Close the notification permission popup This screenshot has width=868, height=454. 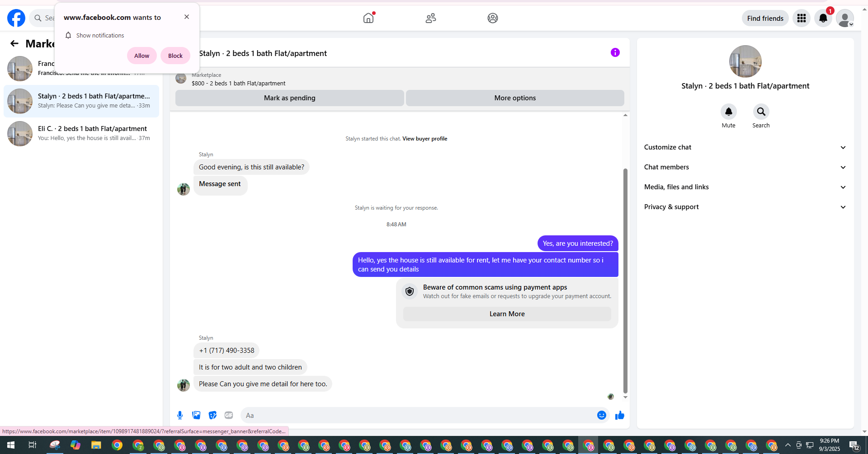pos(187,17)
